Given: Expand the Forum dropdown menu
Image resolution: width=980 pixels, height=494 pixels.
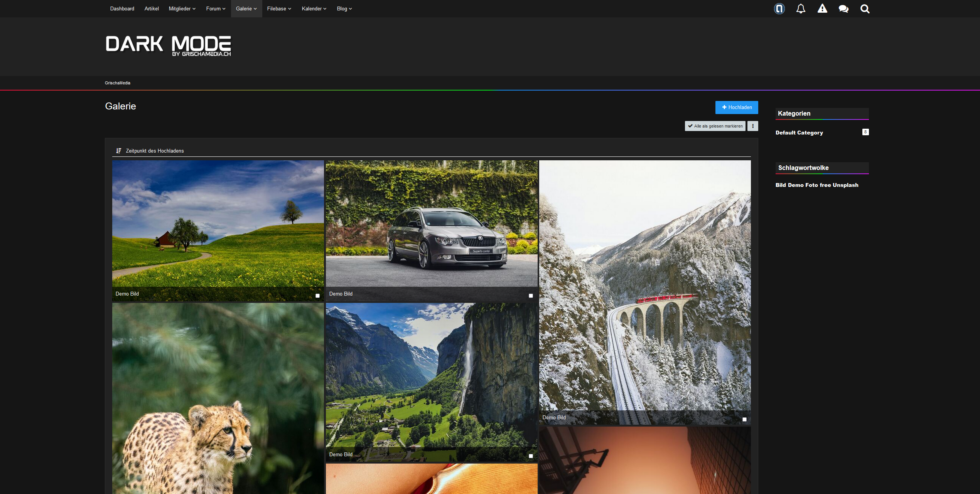Looking at the screenshot, I should (x=216, y=8).
